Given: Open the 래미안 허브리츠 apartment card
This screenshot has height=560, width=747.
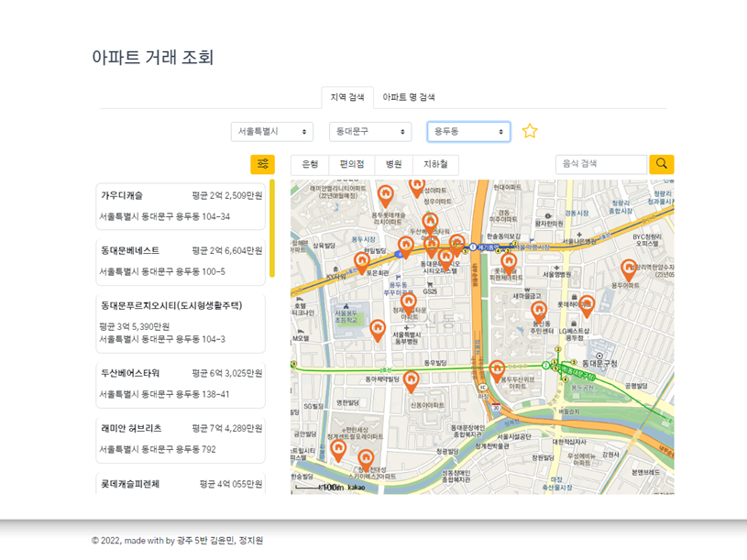Looking at the screenshot, I should click(181, 440).
